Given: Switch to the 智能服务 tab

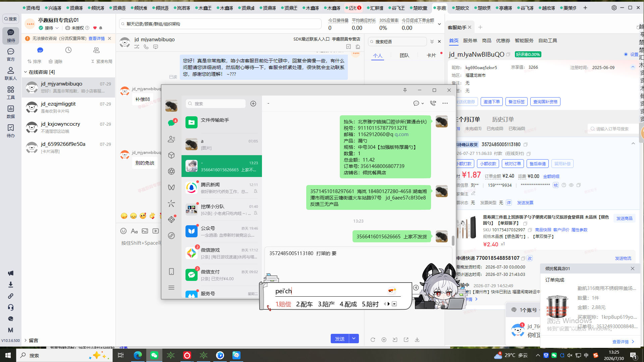Looking at the screenshot, I should point(524,41).
